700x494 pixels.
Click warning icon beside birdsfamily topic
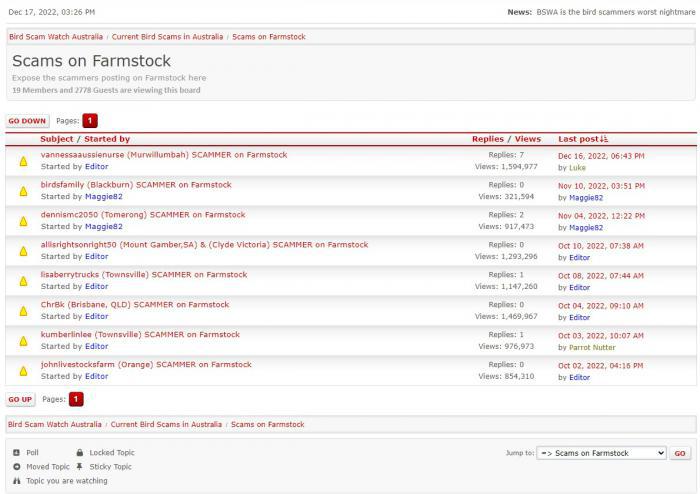(23, 192)
